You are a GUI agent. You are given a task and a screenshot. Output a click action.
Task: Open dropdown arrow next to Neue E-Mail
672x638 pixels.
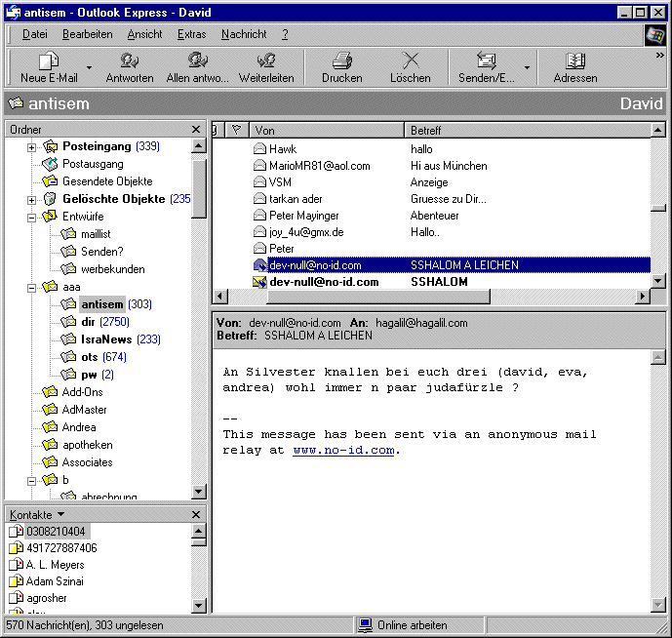(89, 68)
